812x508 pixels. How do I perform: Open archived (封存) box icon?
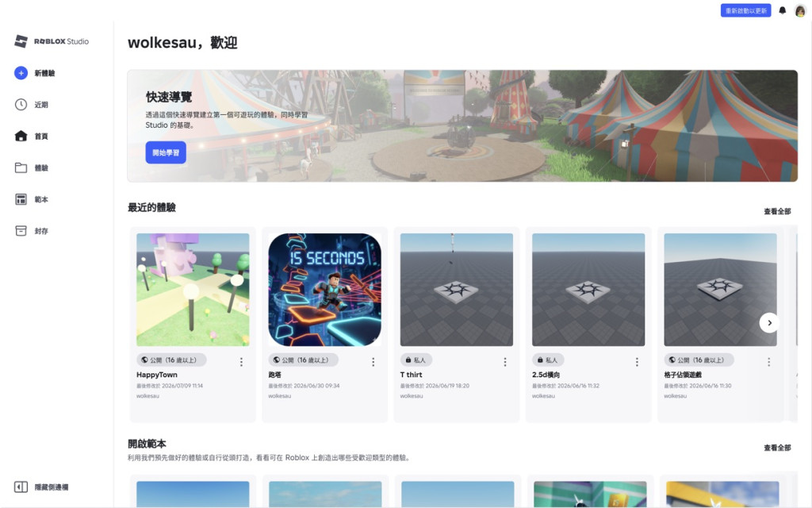[x=21, y=231]
